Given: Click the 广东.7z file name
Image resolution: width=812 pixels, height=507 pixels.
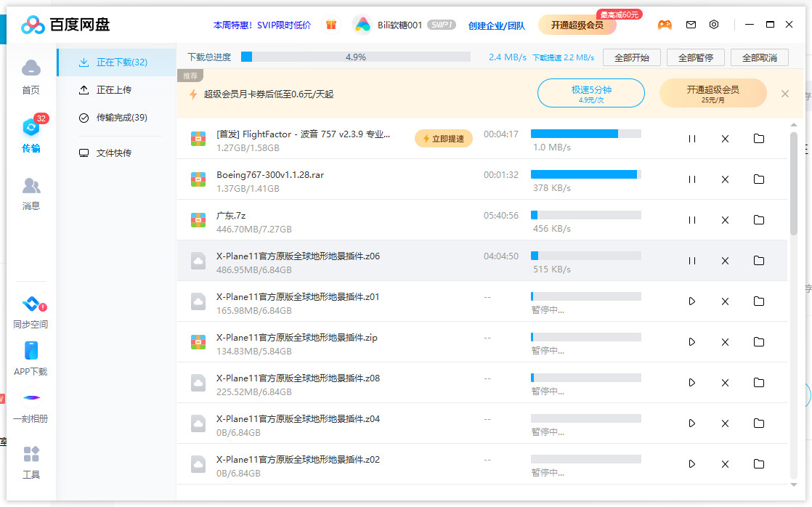Looking at the screenshot, I should click(x=231, y=216).
